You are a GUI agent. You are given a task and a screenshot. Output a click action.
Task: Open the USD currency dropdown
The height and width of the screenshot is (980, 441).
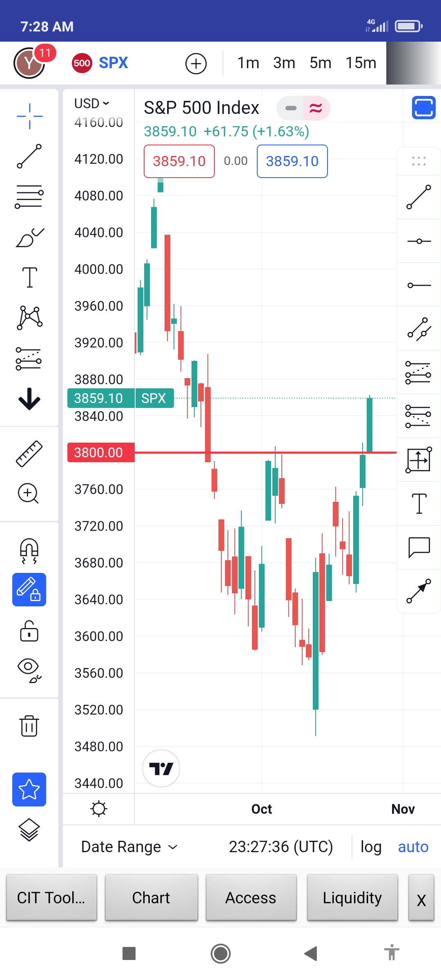pyautogui.click(x=92, y=103)
